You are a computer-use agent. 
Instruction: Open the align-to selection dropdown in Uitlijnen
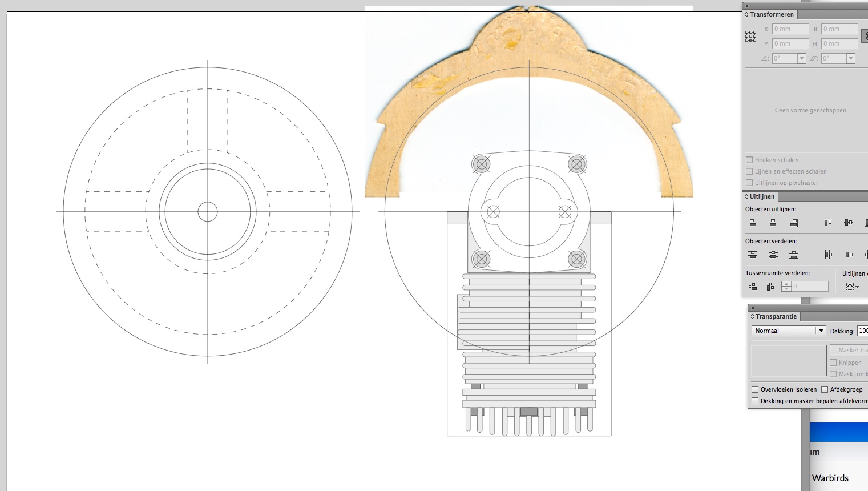[853, 287]
